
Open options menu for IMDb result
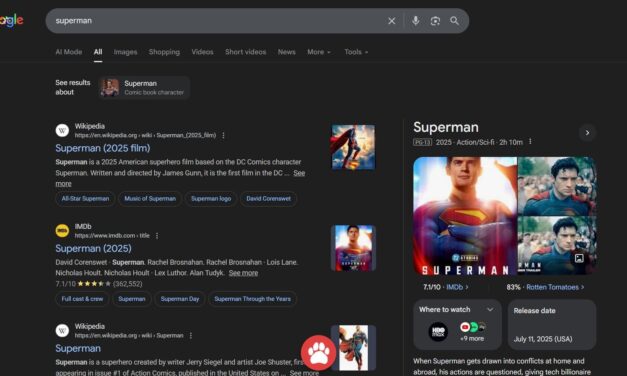coord(157,236)
